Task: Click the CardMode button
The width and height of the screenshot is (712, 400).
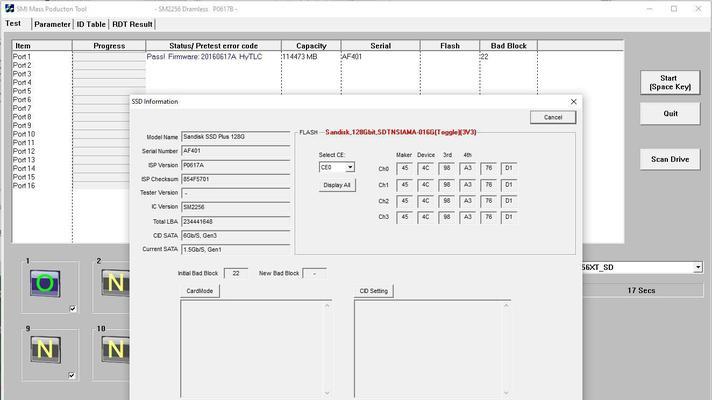Action: pyautogui.click(x=199, y=291)
